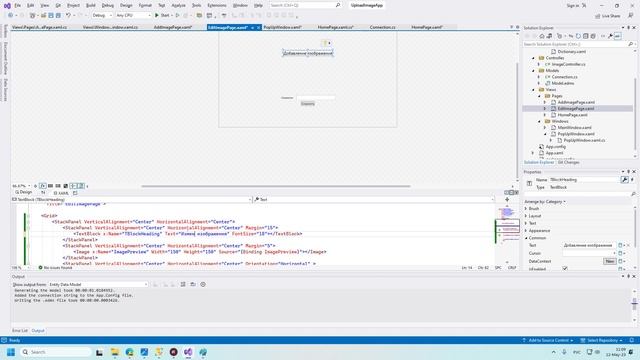Click the Visual Studio search box
Screen dimensions: 640x360
pos(305,5)
